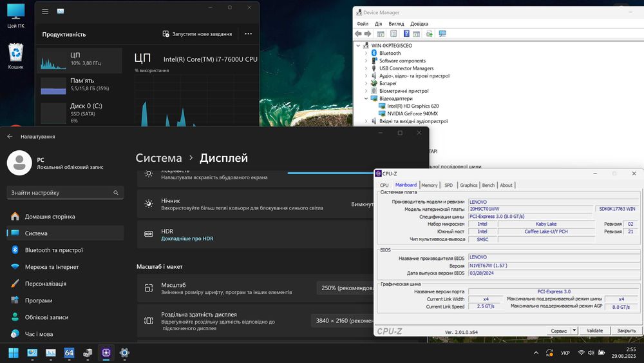644x363 pixels.
Task: Open Bluetooth та пристрої in Settings sidebar
Action: point(65,250)
